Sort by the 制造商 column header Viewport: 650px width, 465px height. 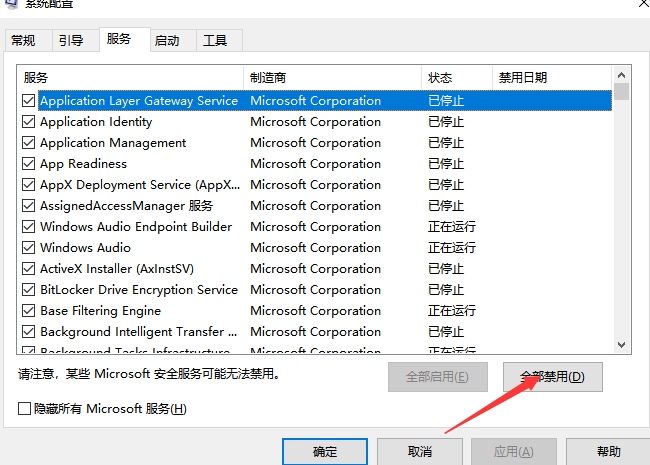click(x=332, y=77)
